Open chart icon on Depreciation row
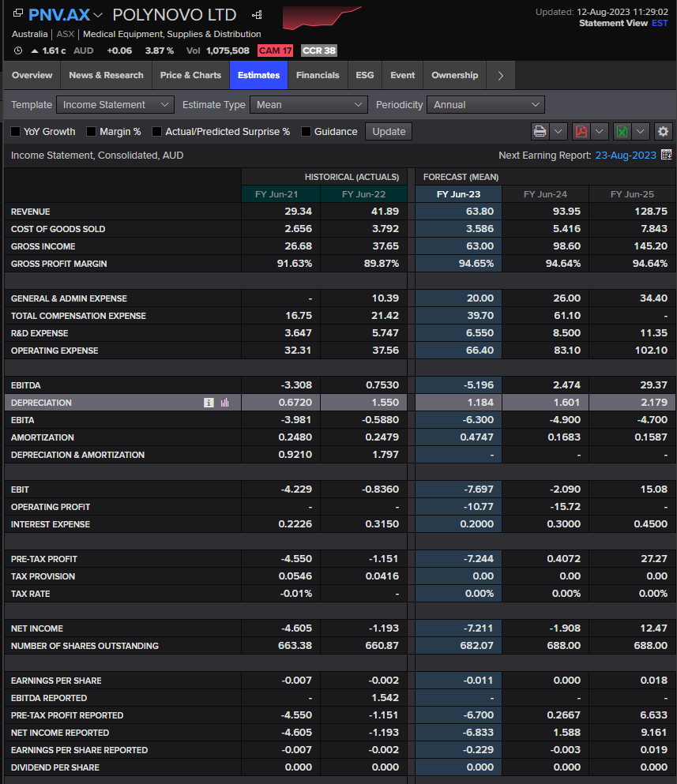Viewport: 677px width, 784px height. [225, 403]
